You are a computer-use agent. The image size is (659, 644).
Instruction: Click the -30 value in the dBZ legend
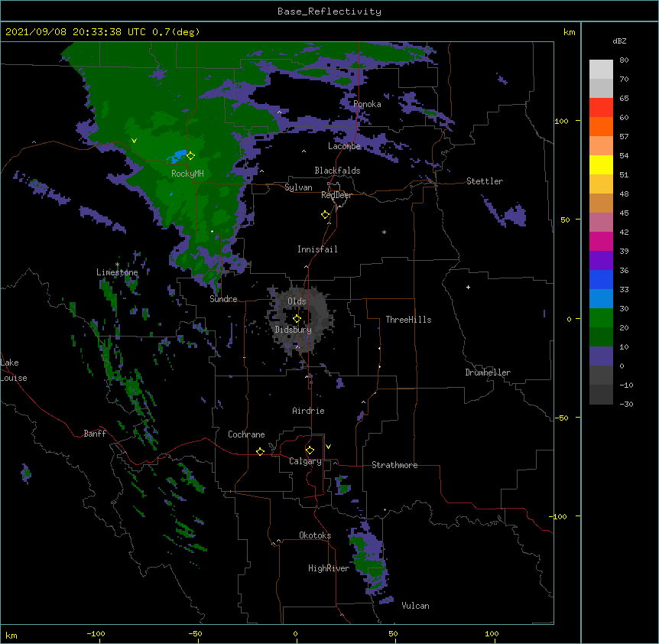click(626, 405)
